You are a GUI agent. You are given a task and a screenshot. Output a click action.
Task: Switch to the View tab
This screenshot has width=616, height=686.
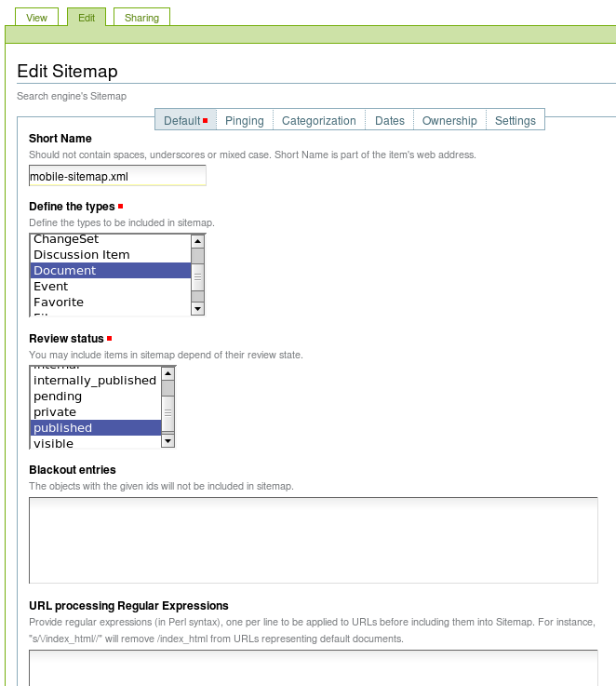point(36,18)
